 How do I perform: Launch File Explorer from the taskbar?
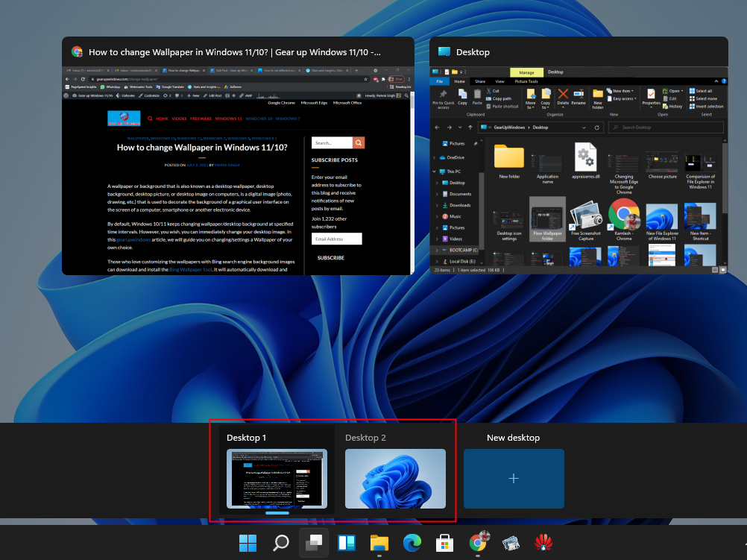(379, 542)
